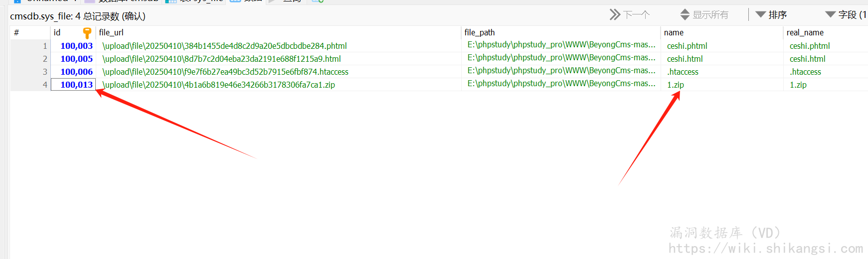
Task: Expand the 字段 columns dropdown
Action: click(846, 15)
